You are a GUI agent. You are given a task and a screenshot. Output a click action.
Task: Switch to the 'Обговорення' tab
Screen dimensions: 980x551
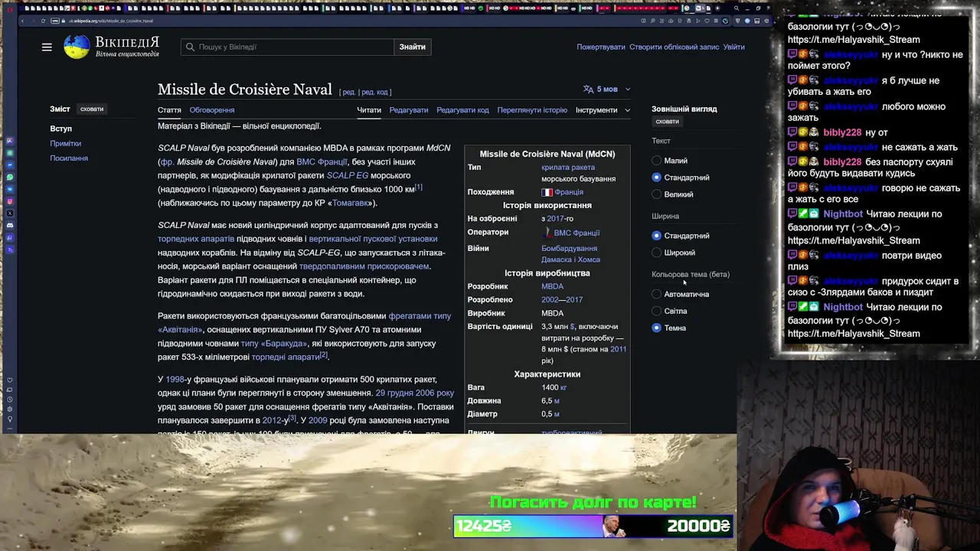point(212,110)
